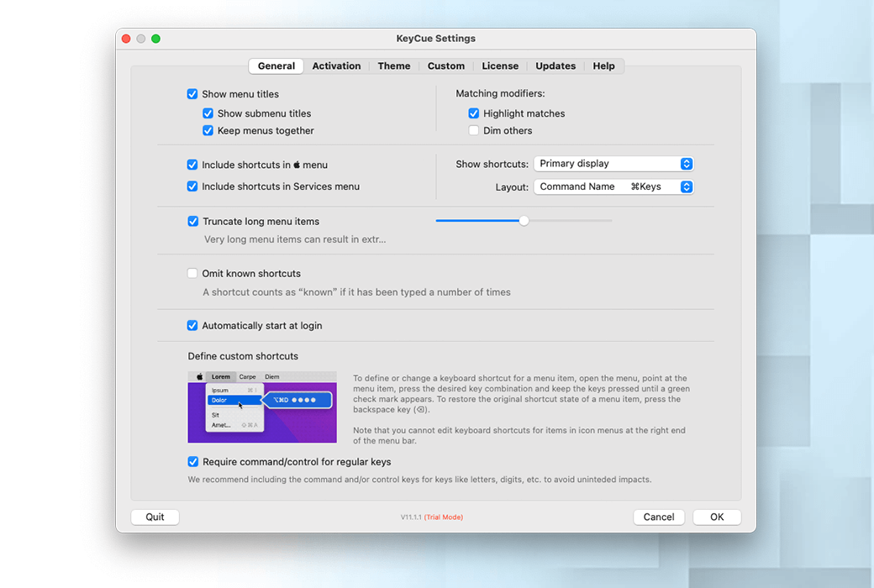Select the Custom tab

[x=445, y=66]
